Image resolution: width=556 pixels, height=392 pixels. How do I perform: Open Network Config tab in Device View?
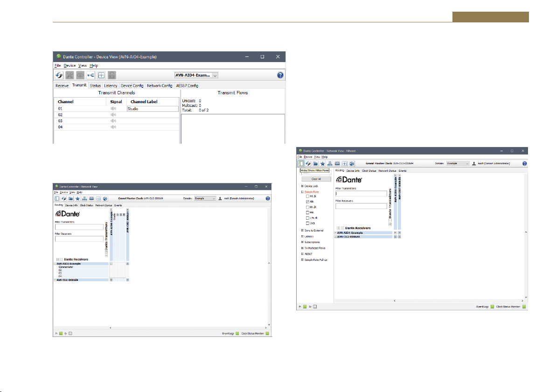[160, 86]
